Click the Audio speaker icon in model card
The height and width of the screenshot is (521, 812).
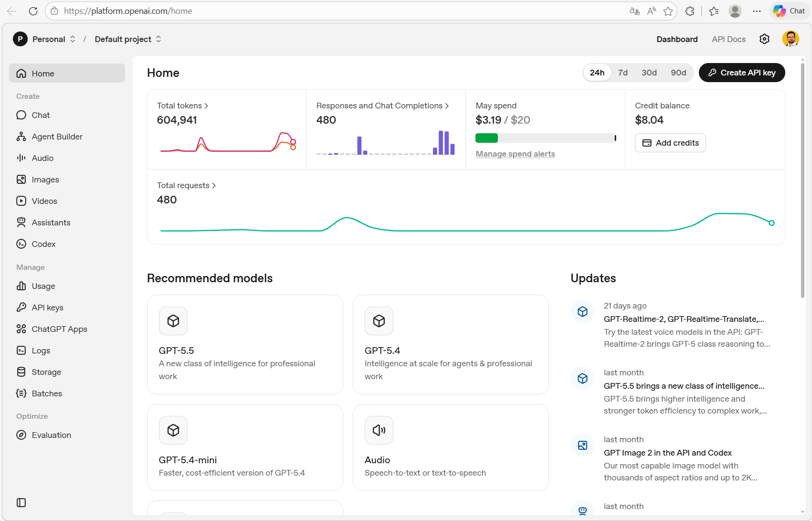(x=379, y=430)
